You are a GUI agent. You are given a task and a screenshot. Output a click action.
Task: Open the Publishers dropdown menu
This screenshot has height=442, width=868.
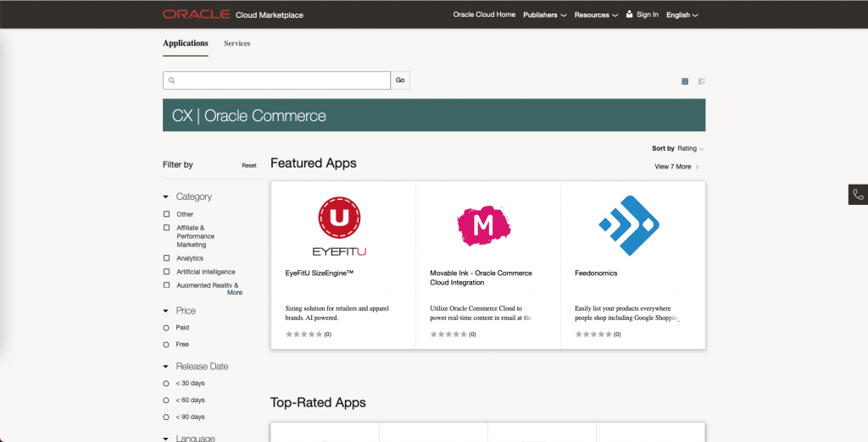pos(545,15)
